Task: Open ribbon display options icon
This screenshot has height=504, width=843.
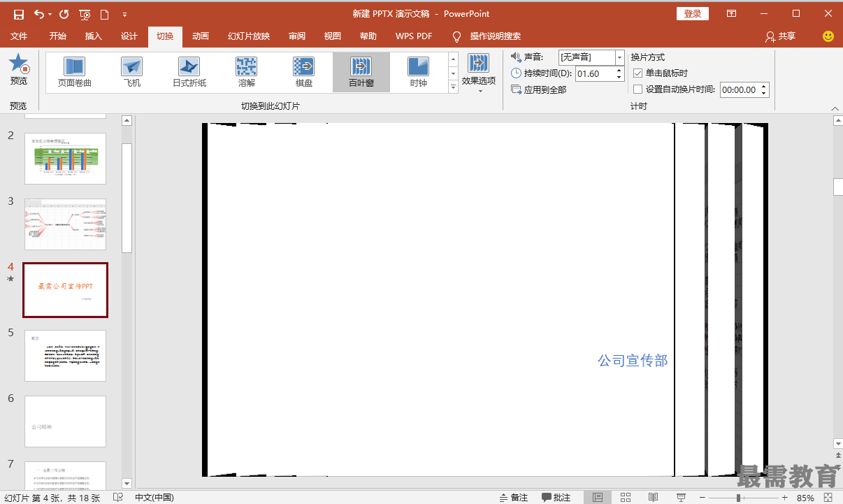Action: click(x=731, y=14)
